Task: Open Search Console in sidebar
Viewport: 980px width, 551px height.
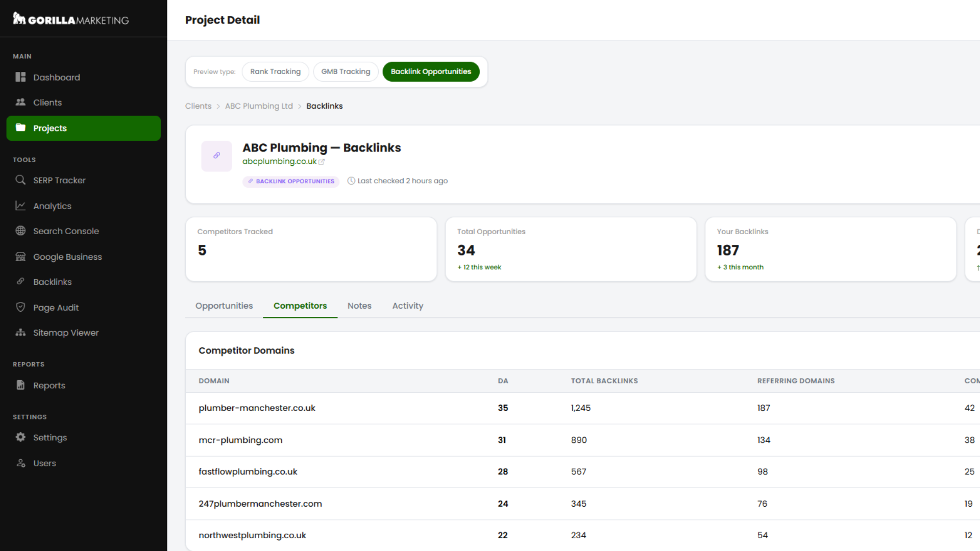Action: (83, 231)
